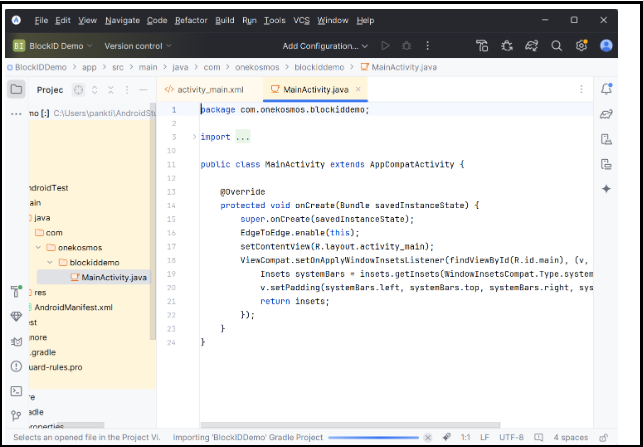The image size is (643, 447).
Task: Open the Gemini sparkle icon in right sidebar
Action: [x=606, y=189]
